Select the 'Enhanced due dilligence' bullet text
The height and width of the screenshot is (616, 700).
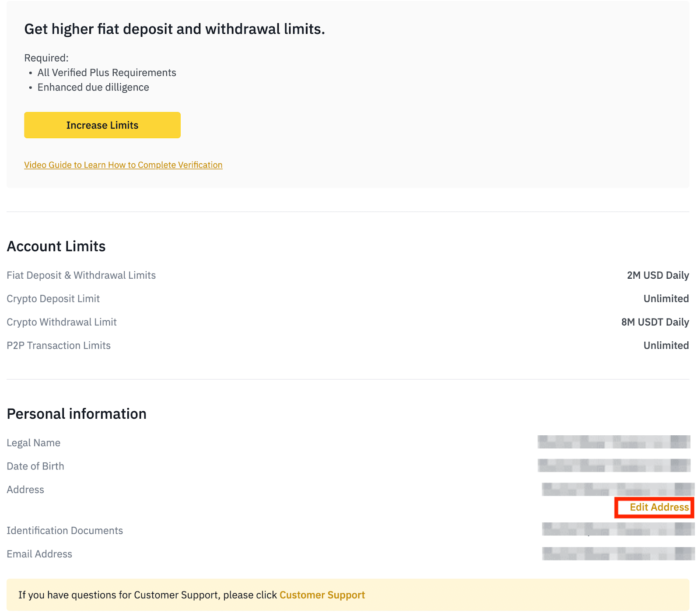93,87
